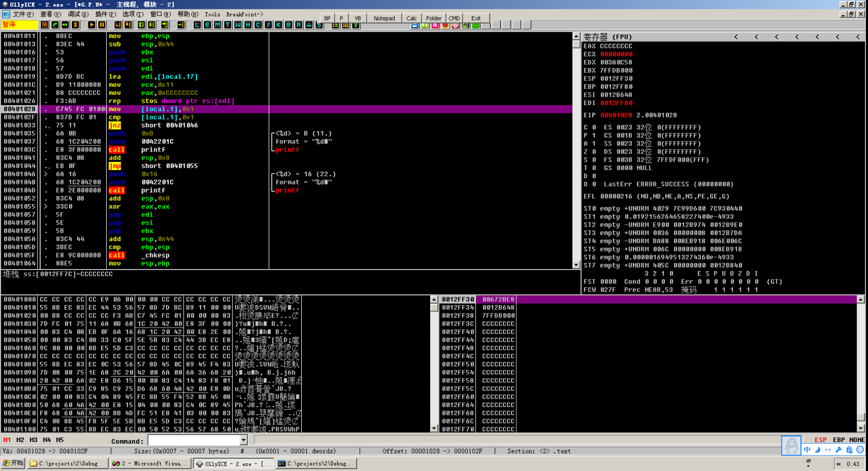Click stack pane scroll-up arrow
The image size is (868, 471).
(860, 299)
